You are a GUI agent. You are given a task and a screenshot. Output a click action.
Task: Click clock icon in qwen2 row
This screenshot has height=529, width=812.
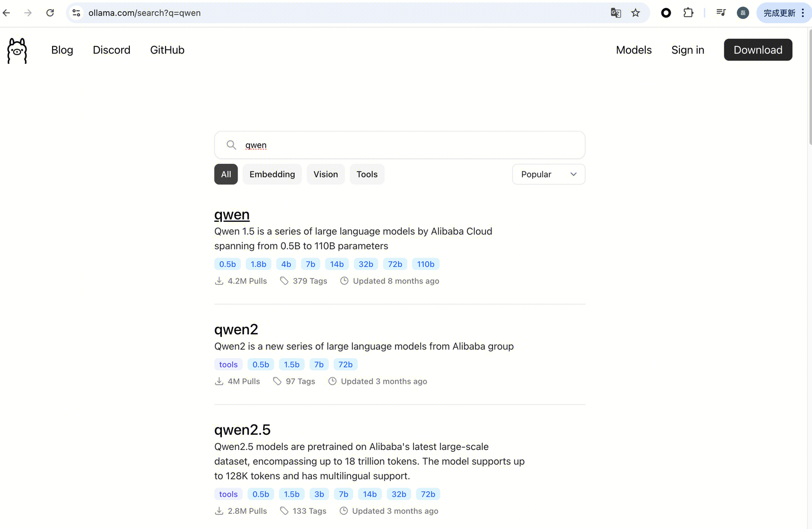[x=332, y=381]
